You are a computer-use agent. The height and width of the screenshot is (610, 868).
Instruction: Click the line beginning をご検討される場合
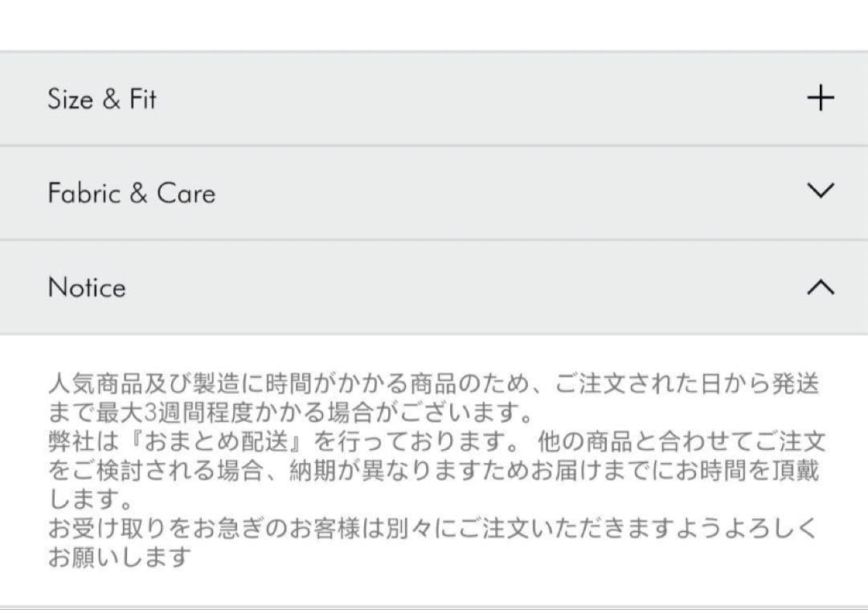434,471
